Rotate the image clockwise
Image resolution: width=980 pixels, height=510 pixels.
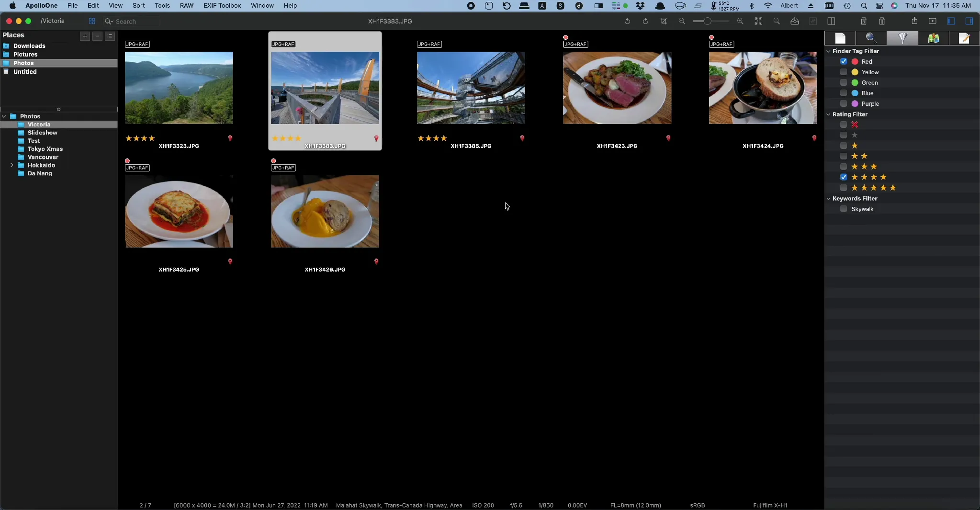(x=645, y=21)
